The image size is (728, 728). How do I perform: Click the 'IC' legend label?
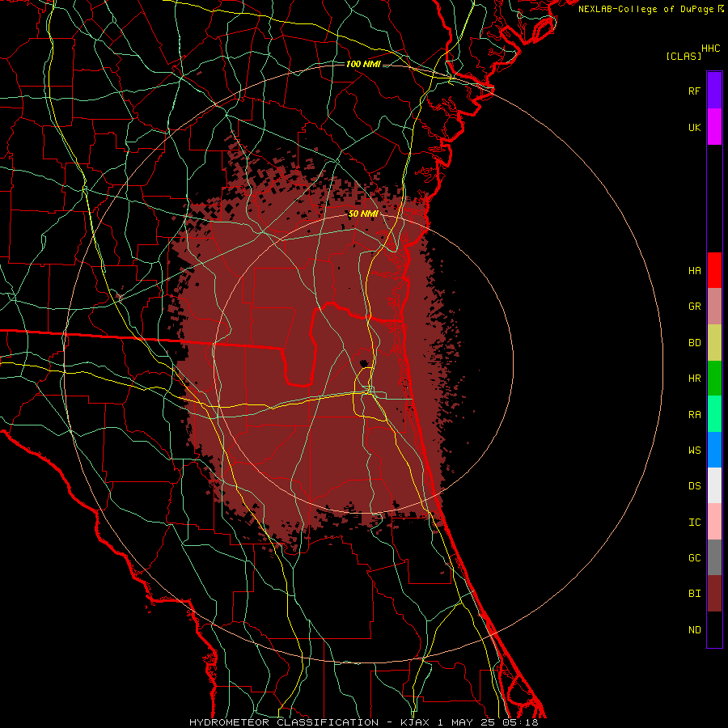pyautogui.click(x=695, y=523)
